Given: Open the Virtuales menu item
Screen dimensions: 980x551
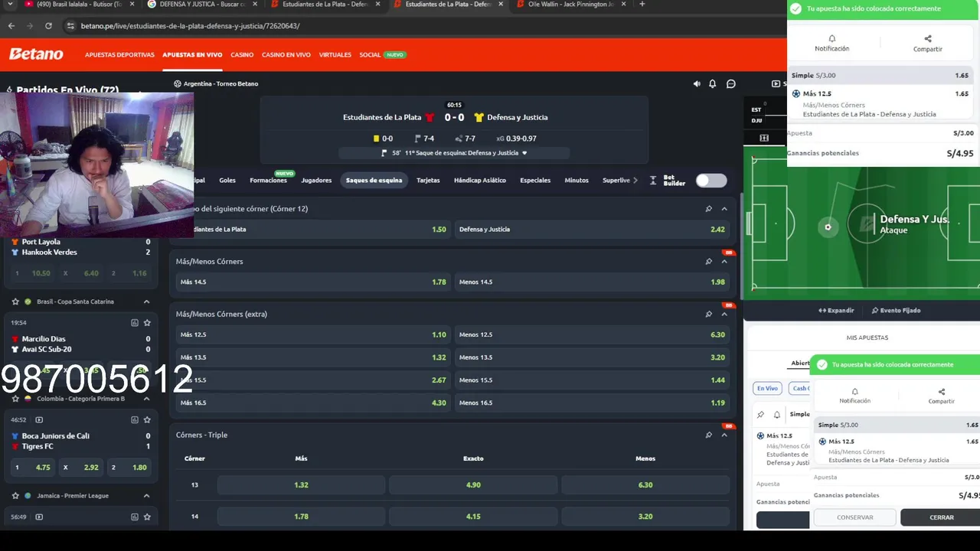Looking at the screenshot, I should pyautogui.click(x=335, y=55).
